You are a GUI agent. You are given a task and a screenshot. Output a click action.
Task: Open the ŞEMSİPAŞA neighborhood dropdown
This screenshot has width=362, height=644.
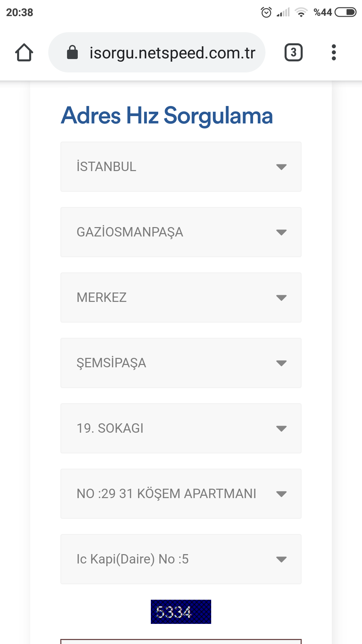[181, 363]
